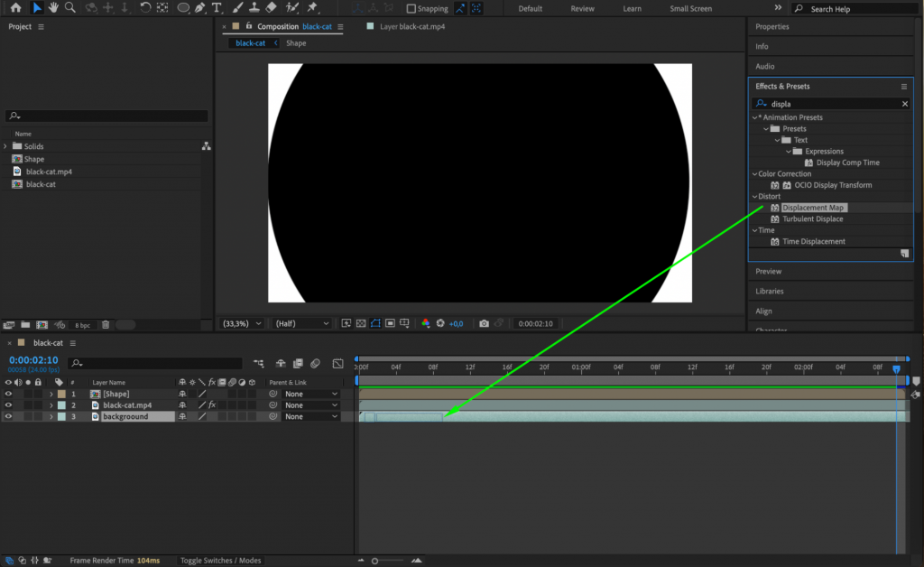Select the Rotation tool
The height and width of the screenshot is (567, 924).
tap(145, 8)
